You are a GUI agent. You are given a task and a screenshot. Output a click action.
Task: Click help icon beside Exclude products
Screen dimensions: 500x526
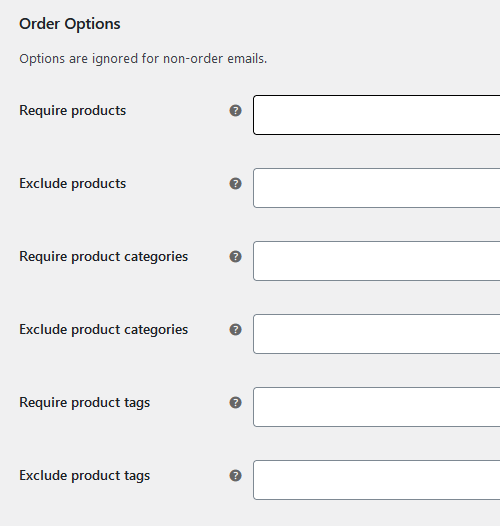pyautogui.click(x=236, y=184)
